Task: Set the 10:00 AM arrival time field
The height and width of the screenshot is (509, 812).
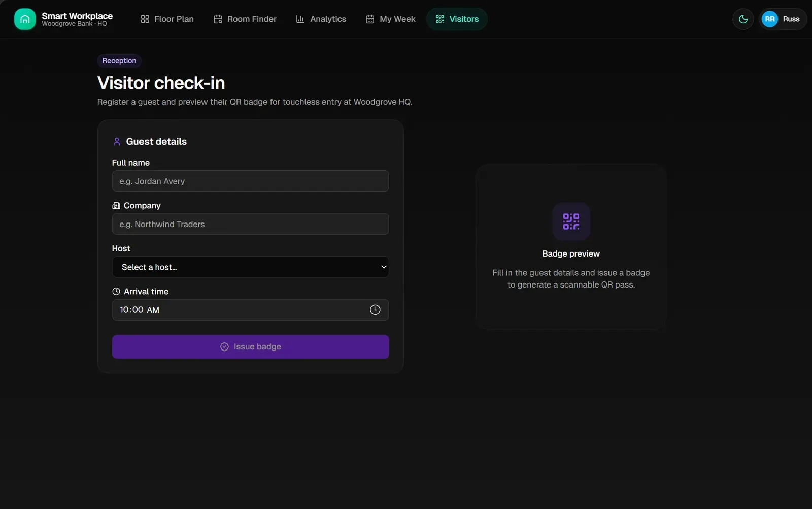Action: (250, 310)
